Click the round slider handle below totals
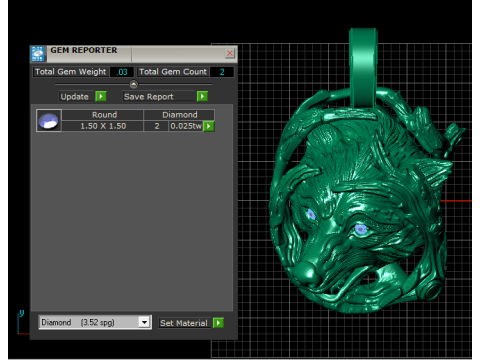The width and height of the screenshot is (480, 360). click(133, 84)
